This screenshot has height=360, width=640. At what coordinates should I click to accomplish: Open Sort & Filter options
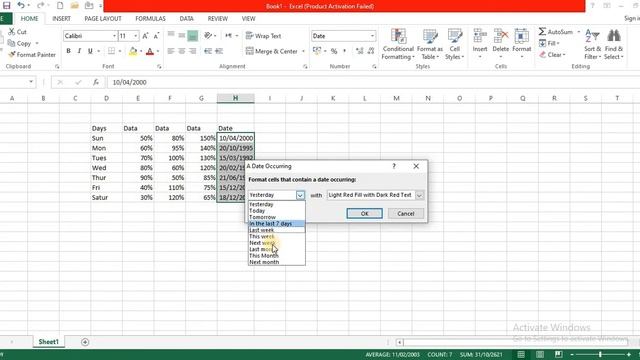[x=593, y=44]
